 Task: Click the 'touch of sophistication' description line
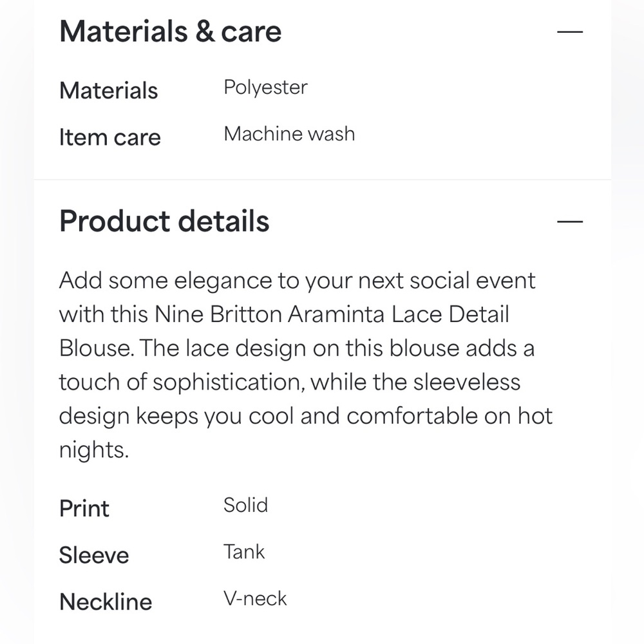coord(290,383)
